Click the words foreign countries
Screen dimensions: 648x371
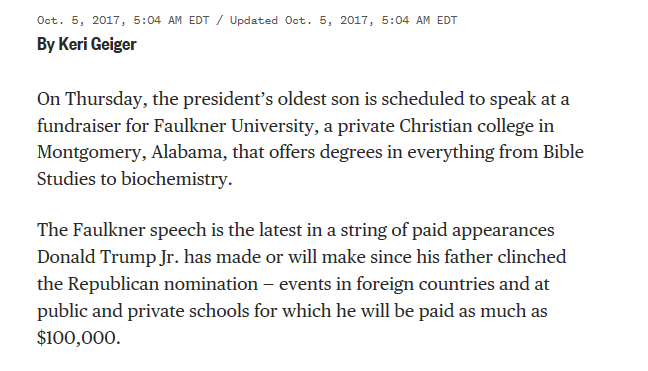[425, 284]
